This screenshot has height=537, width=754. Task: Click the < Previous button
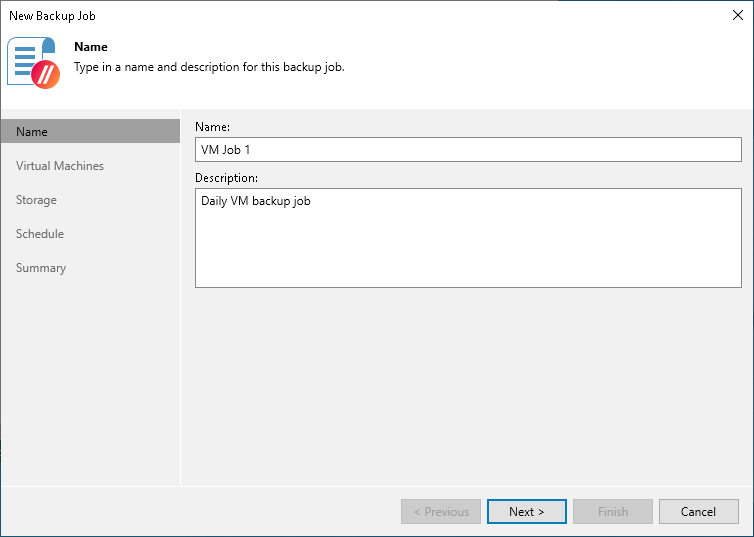441,512
